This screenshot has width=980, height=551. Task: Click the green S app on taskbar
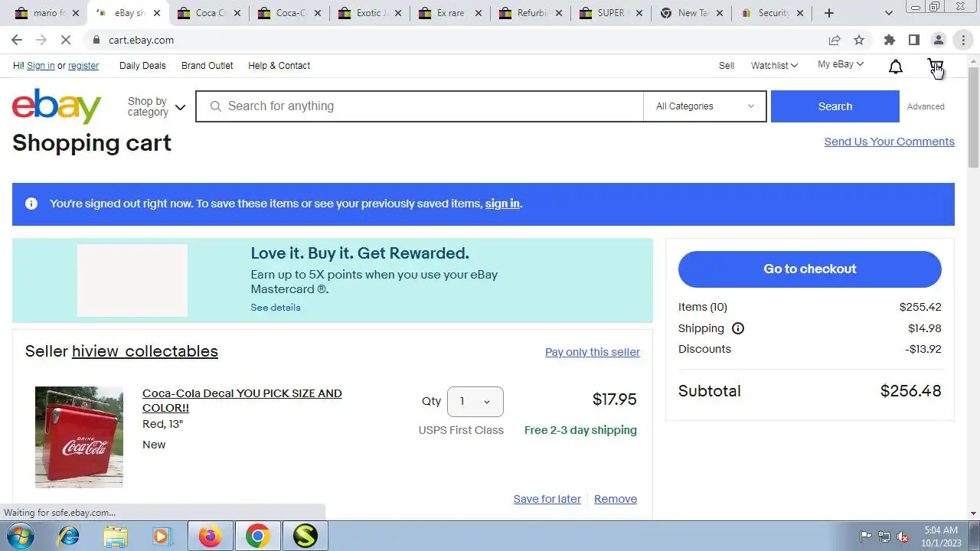(x=305, y=536)
